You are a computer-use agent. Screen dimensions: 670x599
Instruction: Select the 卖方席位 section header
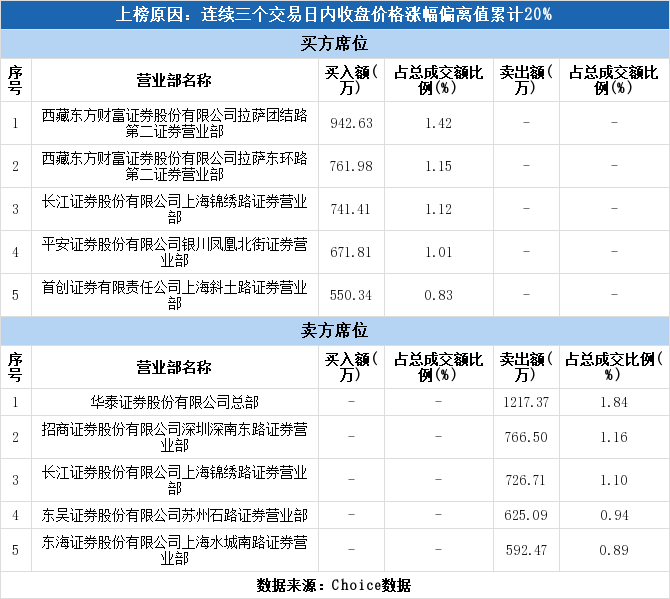point(335,331)
